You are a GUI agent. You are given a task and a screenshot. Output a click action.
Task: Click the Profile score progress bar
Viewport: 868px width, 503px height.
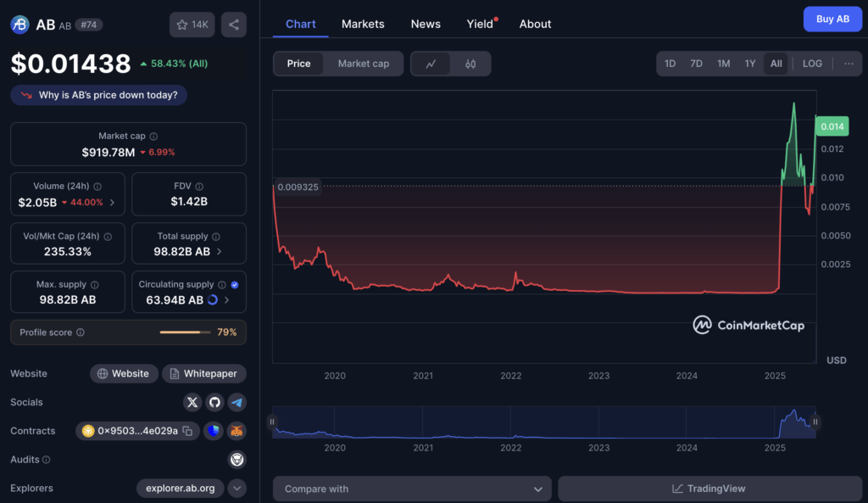click(x=185, y=333)
